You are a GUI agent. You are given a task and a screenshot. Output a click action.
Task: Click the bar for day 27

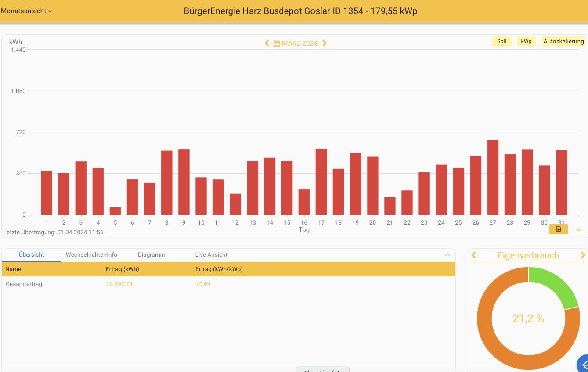(x=493, y=177)
